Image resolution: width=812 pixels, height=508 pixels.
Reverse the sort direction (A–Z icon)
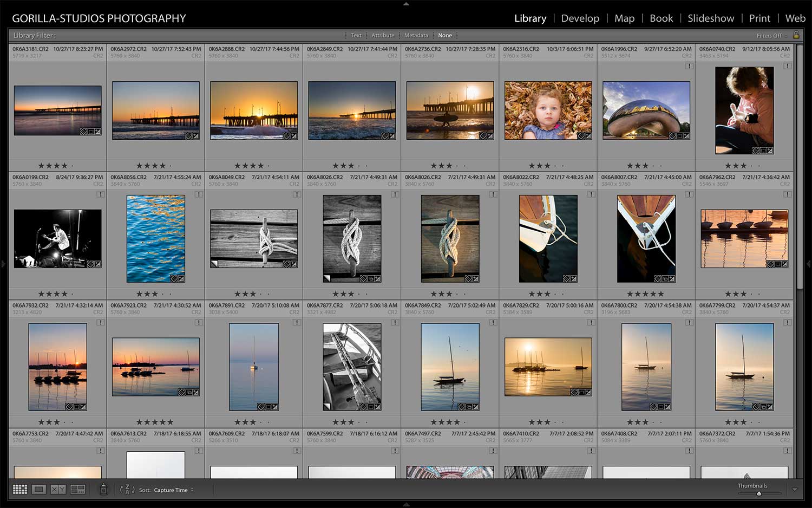click(x=127, y=490)
